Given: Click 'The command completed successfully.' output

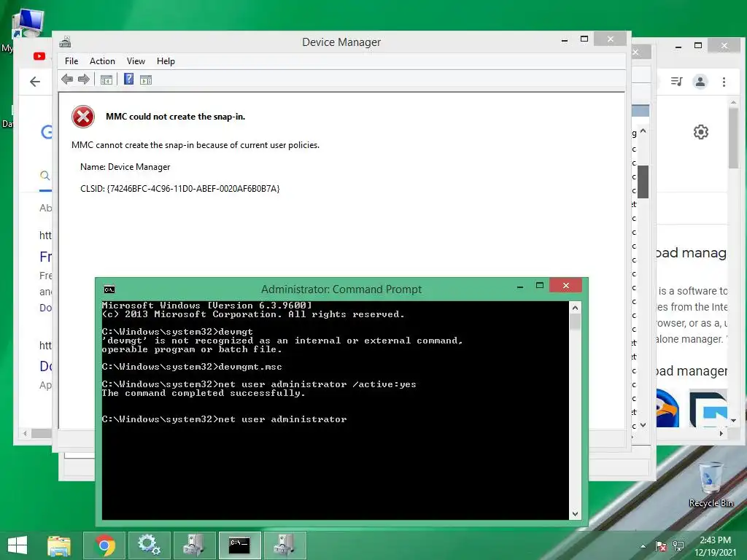Looking at the screenshot, I should [204, 393].
